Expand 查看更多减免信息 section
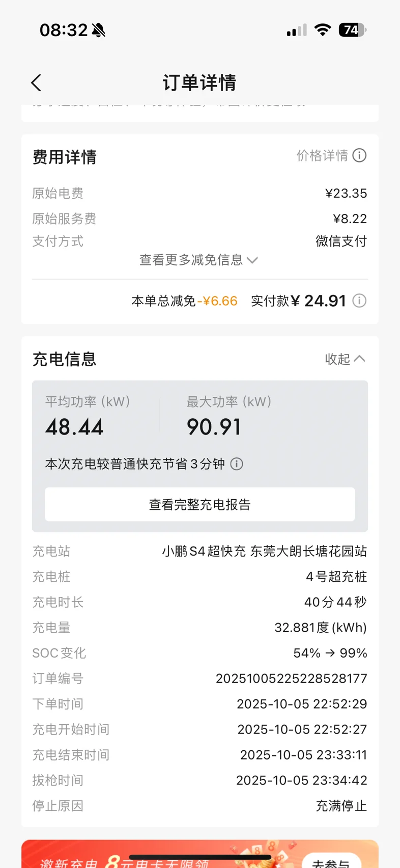The height and width of the screenshot is (868, 400). tap(199, 260)
